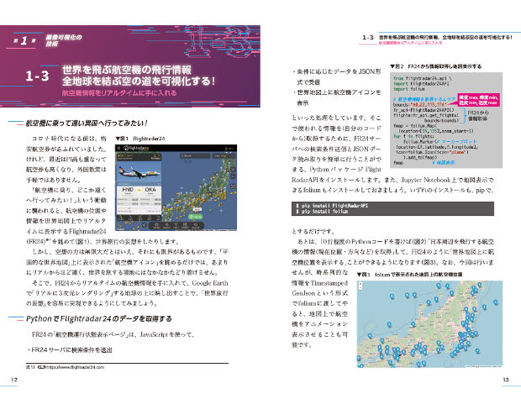The width and height of the screenshot is (521, 420).
Task: Click the folium map figure of Japan
Action: (429, 324)
